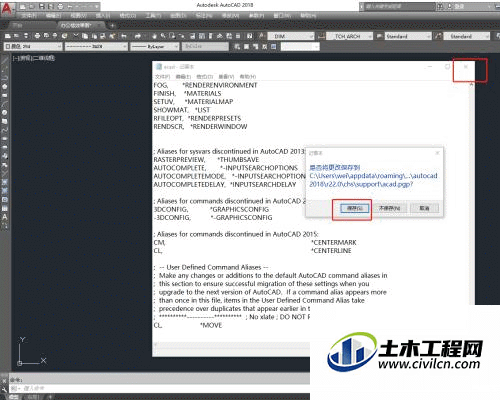Click the Cut scissors icon in the Standard toolbar
Screen dimensions: 500x400
76,36
